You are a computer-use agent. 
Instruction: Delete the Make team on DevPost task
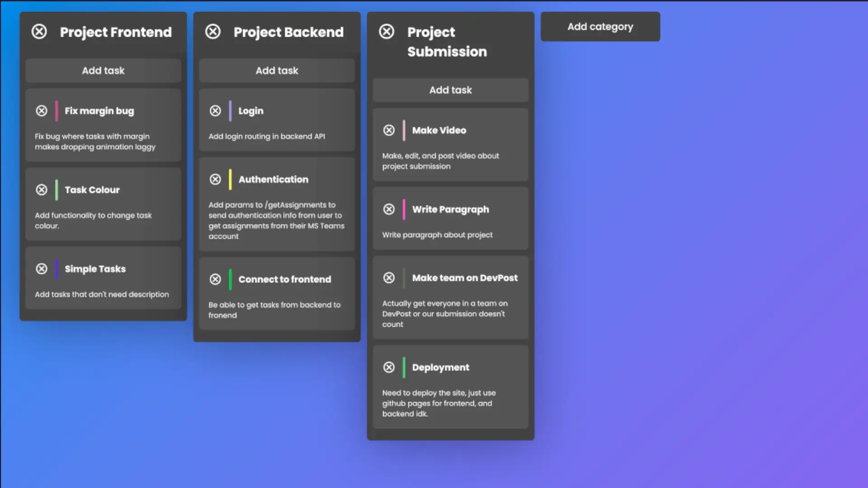click(389, 277)
